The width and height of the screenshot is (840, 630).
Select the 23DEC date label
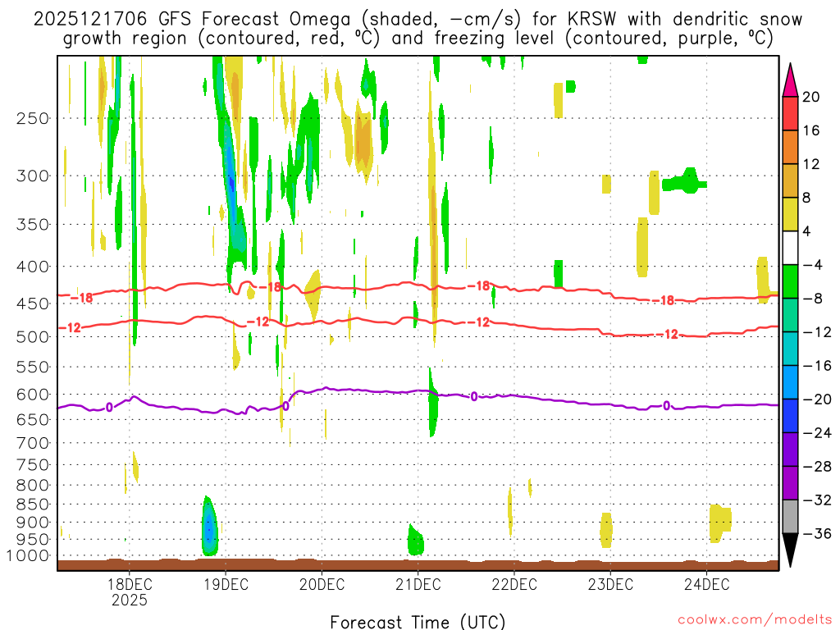[610, 584]
